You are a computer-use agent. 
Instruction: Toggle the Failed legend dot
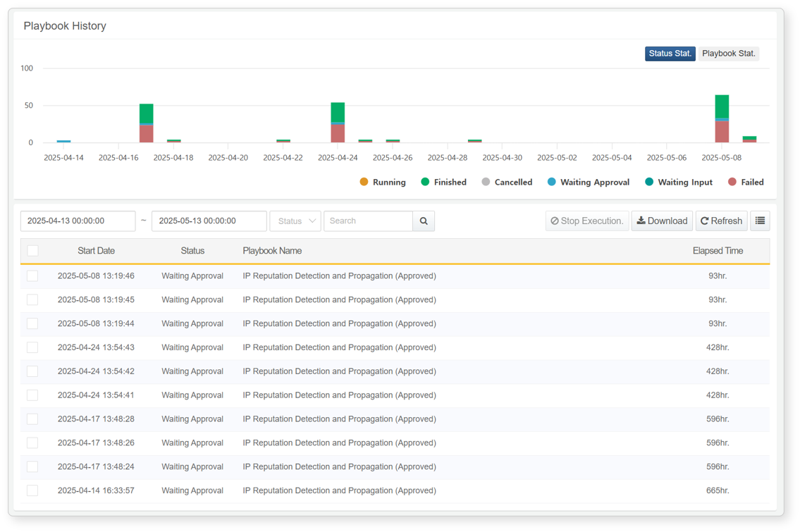tap(732, 182)
